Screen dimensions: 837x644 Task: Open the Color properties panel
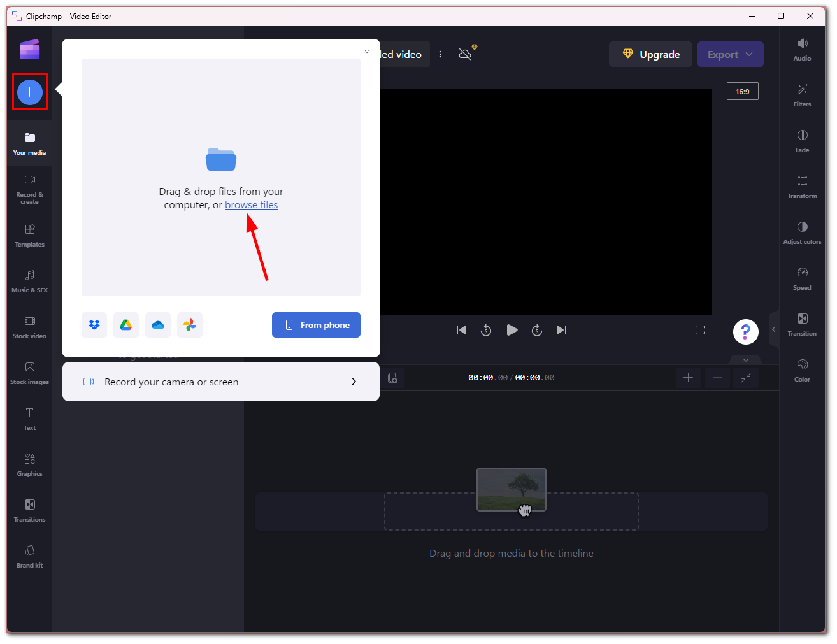pos(802,370)
